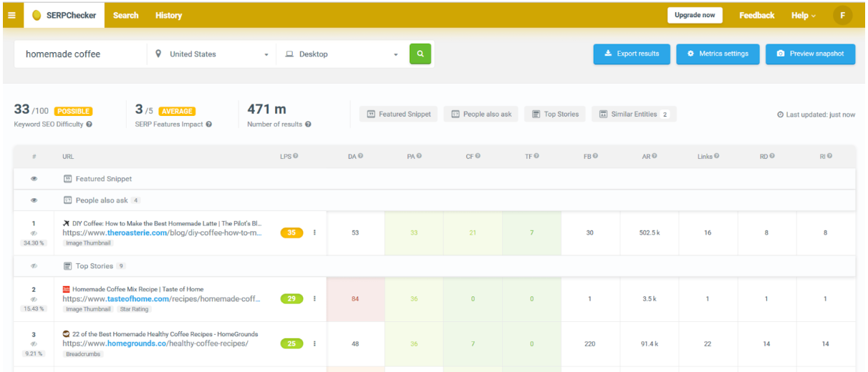868x372 pixels.
Task: Open the Feedback link
Action: coord(757,15)
